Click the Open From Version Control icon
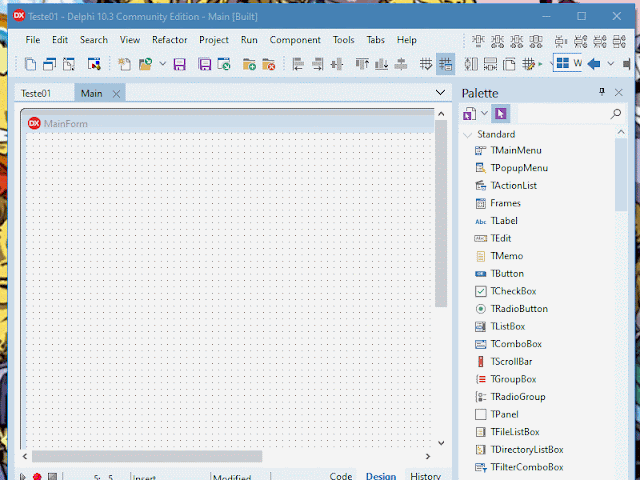The height and width of the screenshot is (480, 640). click(224, 64)
